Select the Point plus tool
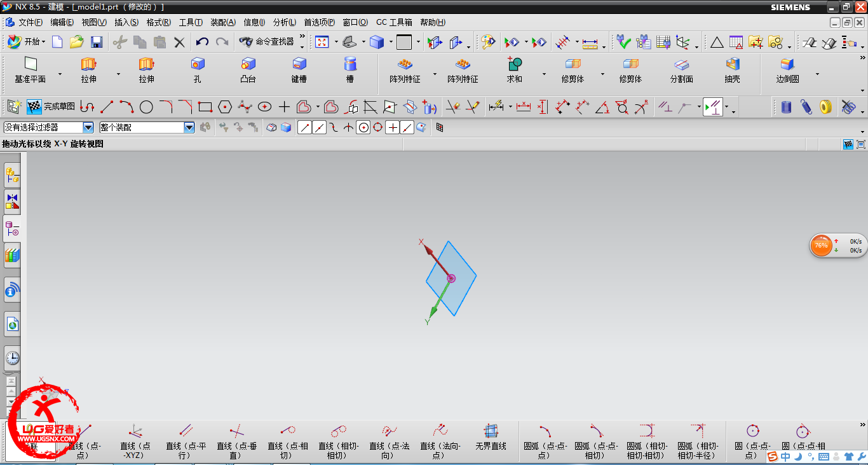The height and width of the screenshot is (465, 868). coord(284,107)
